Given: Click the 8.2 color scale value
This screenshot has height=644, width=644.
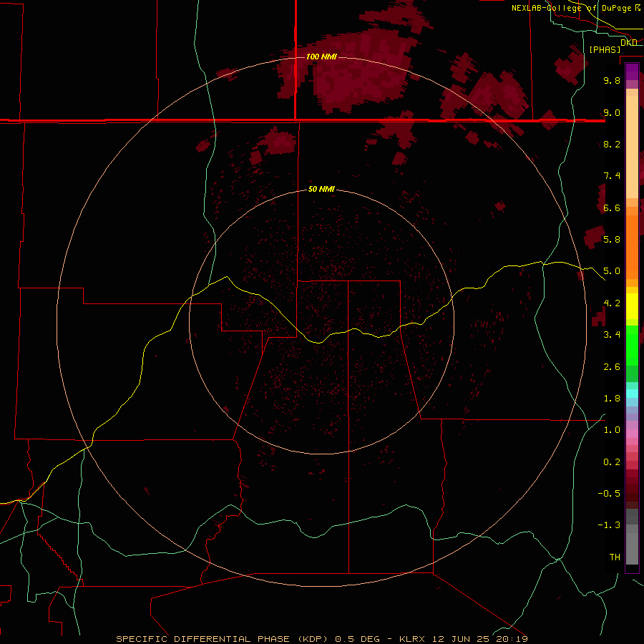Looking at the screenshot, I should [x=612, y=144].
